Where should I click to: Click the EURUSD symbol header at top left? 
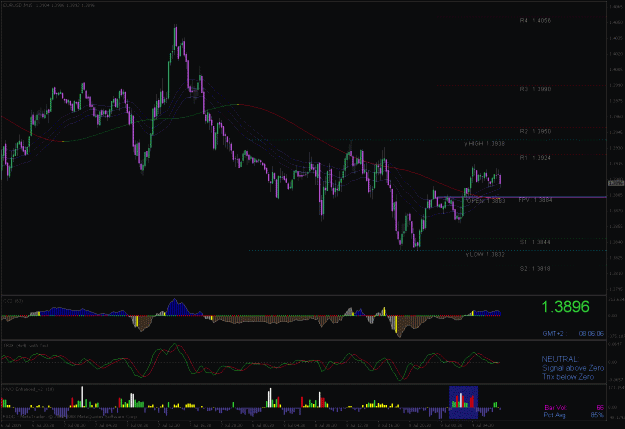click(x=49, y=6)
